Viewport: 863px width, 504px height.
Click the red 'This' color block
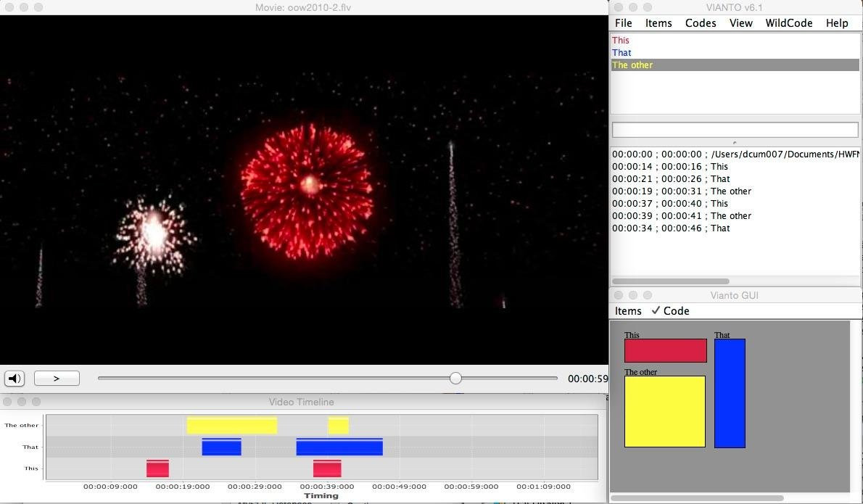pos(666,350)
